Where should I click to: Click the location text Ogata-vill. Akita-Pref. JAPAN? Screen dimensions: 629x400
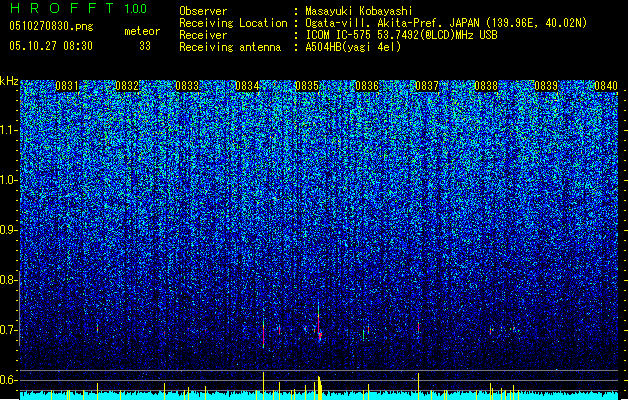pos(392,23)
